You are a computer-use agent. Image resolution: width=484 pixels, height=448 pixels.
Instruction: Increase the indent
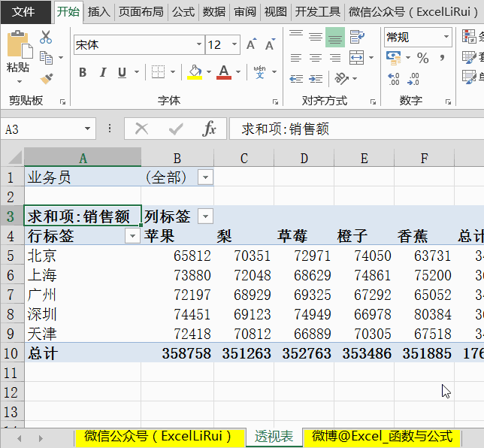pos(316,79)
